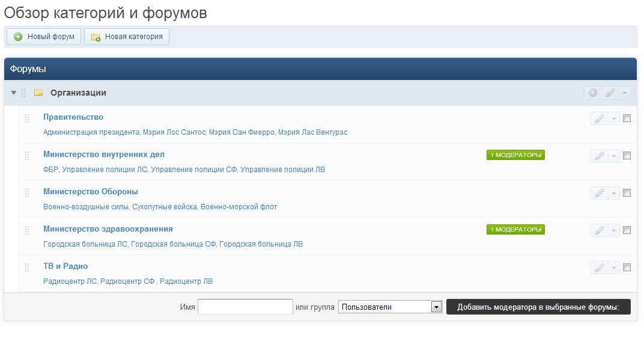Click the drag handle for Правительство
Screen dimensions: 644x338
point(27,118)
